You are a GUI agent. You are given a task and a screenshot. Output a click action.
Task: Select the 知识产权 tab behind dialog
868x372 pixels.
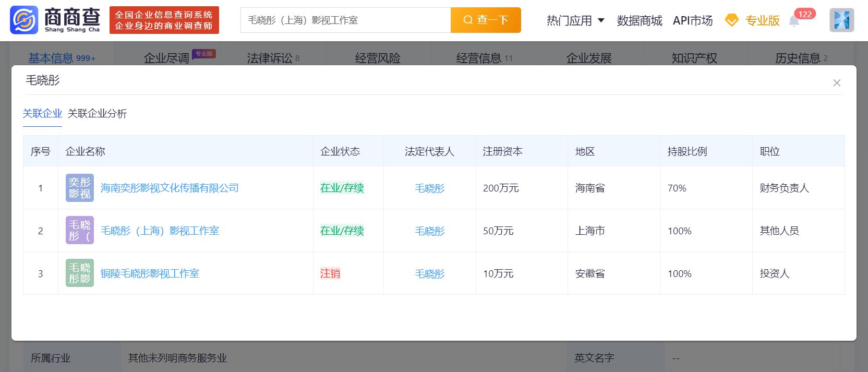point(694,58)
